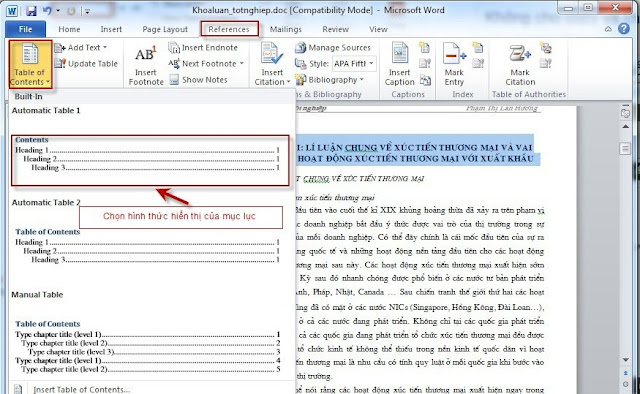
Task: Click the Mark Citation icon
Action: 520,65
